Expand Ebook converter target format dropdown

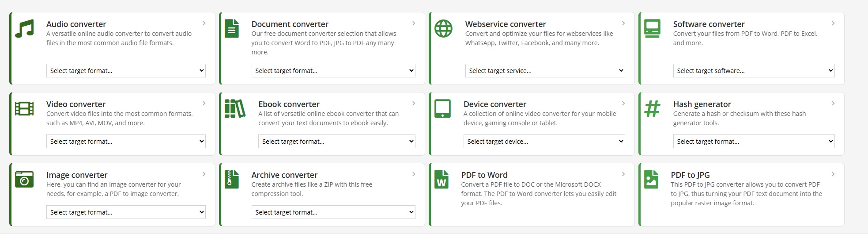(336, 142)
